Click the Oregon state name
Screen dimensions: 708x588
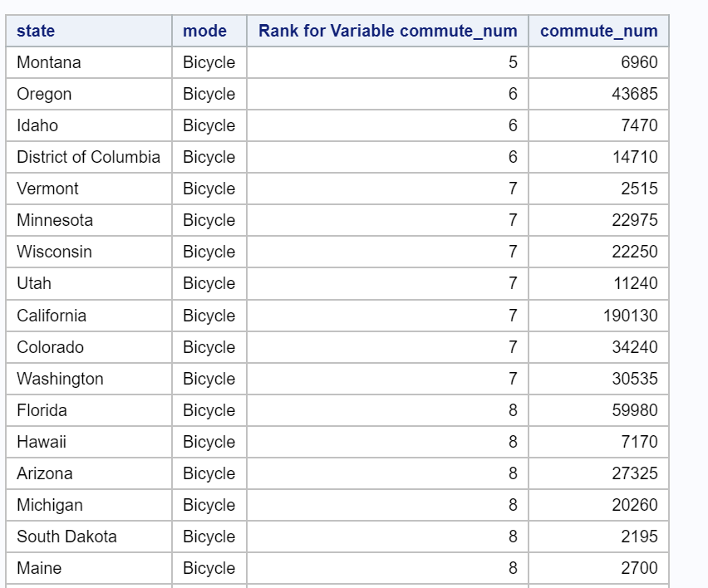click(44, 94)
